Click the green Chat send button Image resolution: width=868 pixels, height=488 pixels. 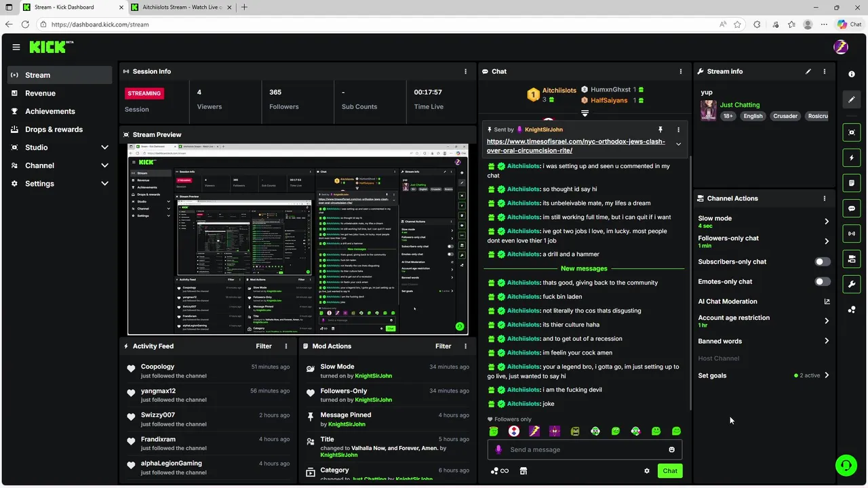pyautogui.click(x=670, y=471)
